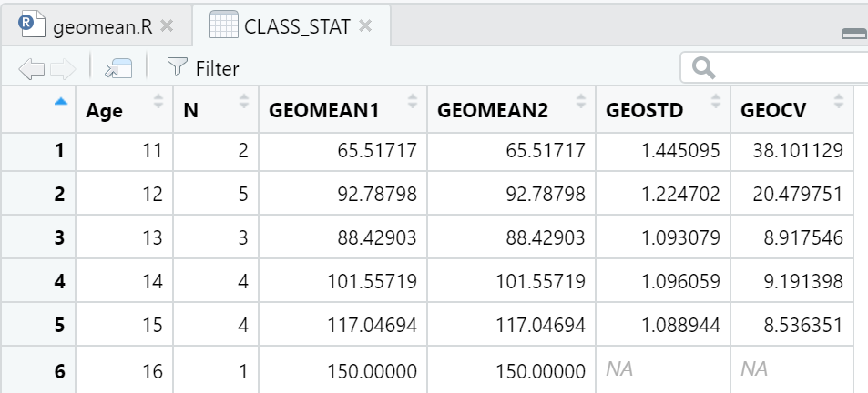
Task: Click Age cell value 13
Action: click(x=124, y=237)
